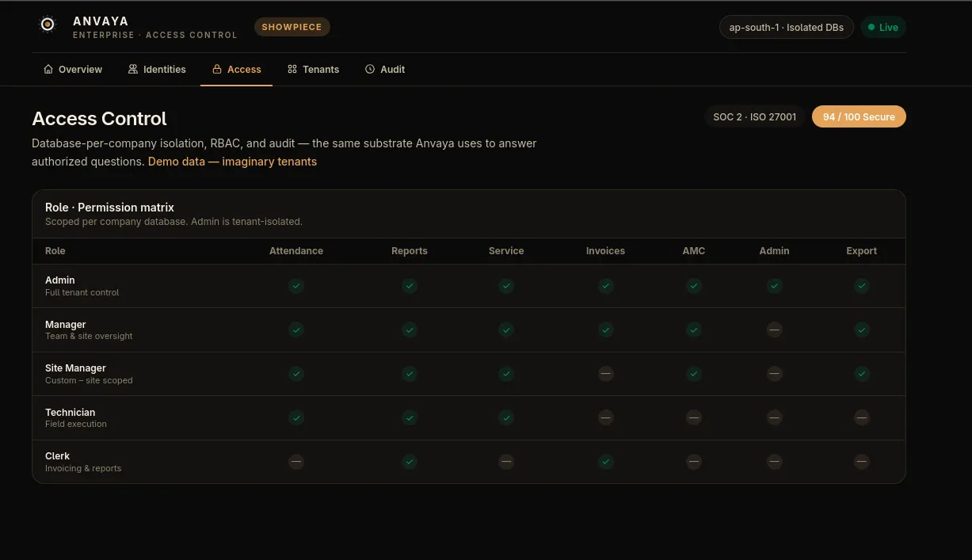This screenshot has height=560, width=972.
Task: Click Admin's AMC check icon
Action: [x=694, y=286]
